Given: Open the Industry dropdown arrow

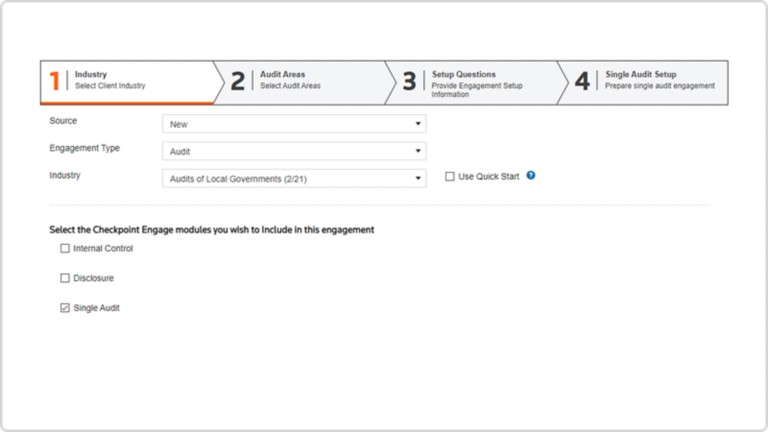Looking at the screenshot, I should point(418,178).
